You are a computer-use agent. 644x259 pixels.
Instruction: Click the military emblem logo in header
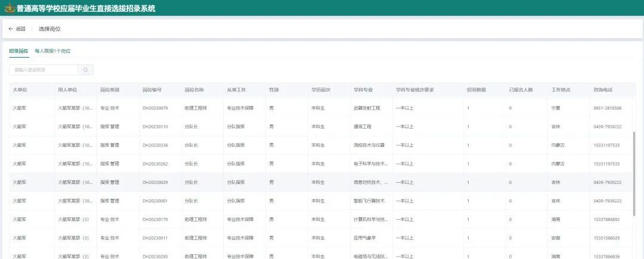tap(8, 8)
